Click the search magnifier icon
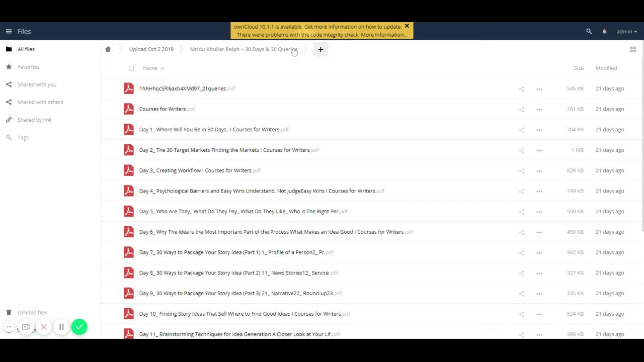Image resolution: width=644 pixels, height=362 pixels. (x=589, y=31)
